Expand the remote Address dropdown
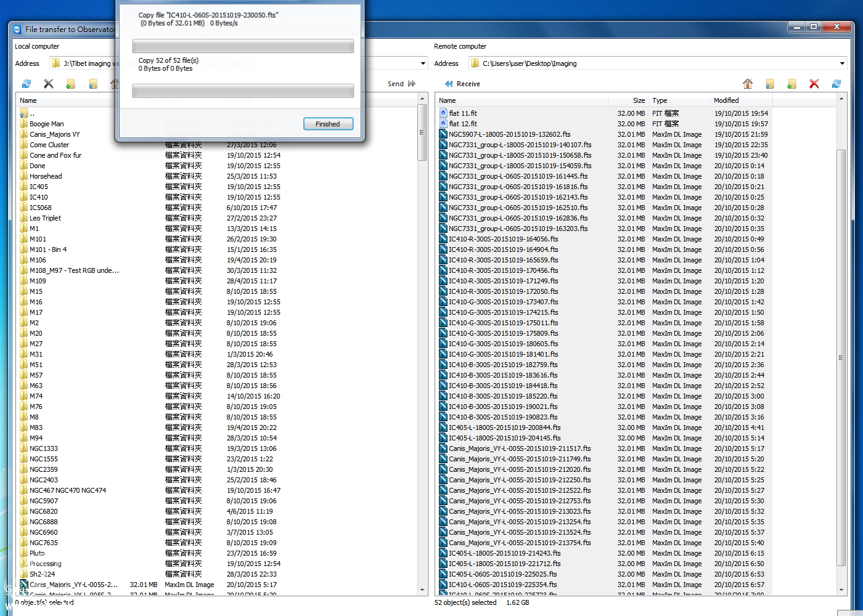863x616 pixels. [842, 63]
